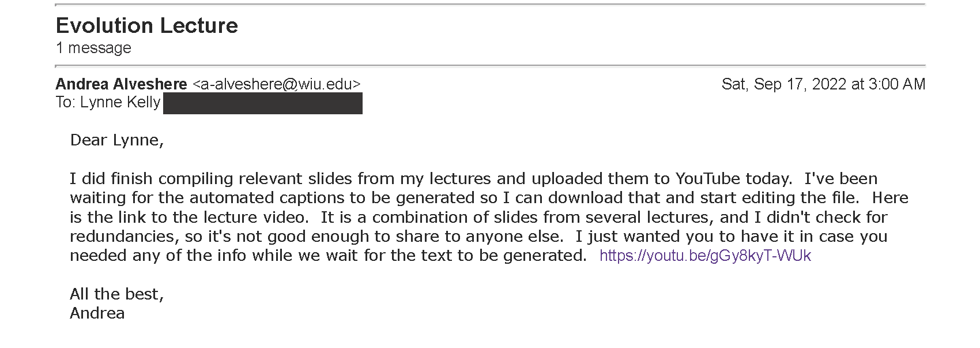The height and width of the screenshot is (348, 980).
Task: Click the a-alveshere@wiu.edu email address
Action: (x=277, y=84)
